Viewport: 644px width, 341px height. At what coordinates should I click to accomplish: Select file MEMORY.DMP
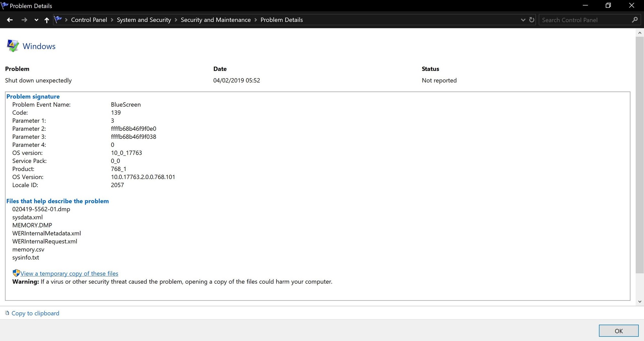(32, 225)
